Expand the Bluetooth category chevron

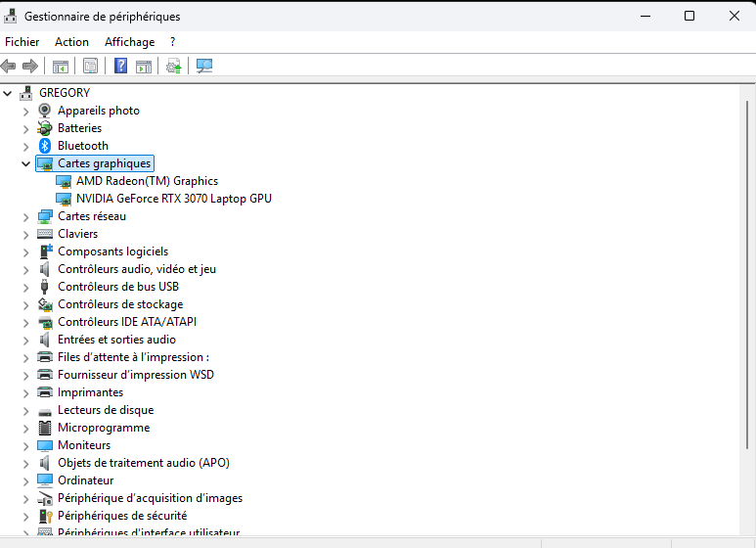pos(26,147)
